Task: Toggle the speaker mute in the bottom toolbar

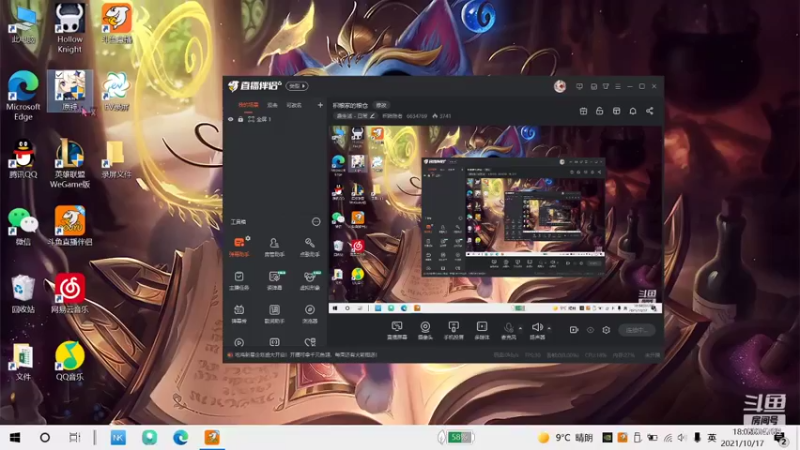Action: point(537,330)
